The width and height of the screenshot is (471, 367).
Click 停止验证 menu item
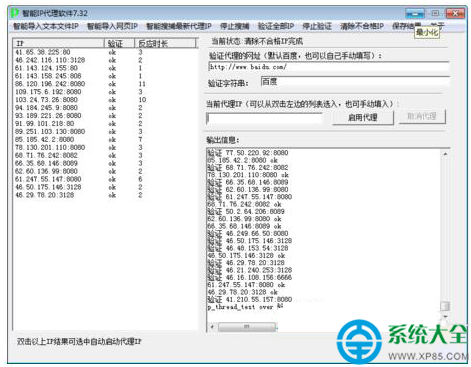coord(317,26)
